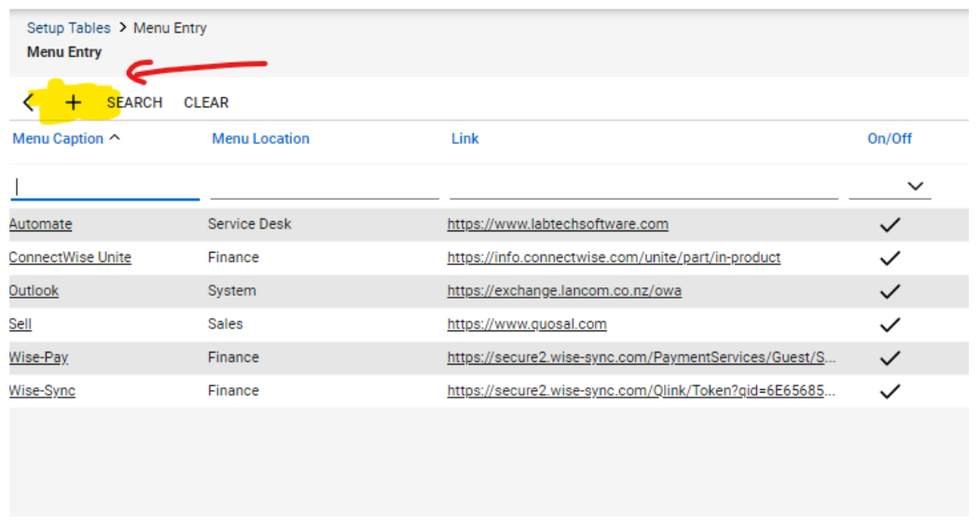The image size is (980, 528).
Task: Open wise-sync PaymentServices link
Action: point(642,357)
